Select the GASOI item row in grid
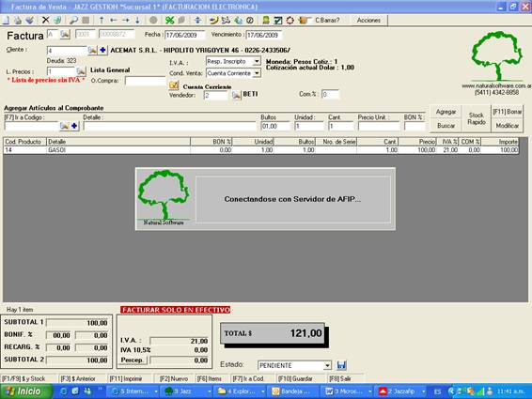532x399 pixels. point(261,150)
